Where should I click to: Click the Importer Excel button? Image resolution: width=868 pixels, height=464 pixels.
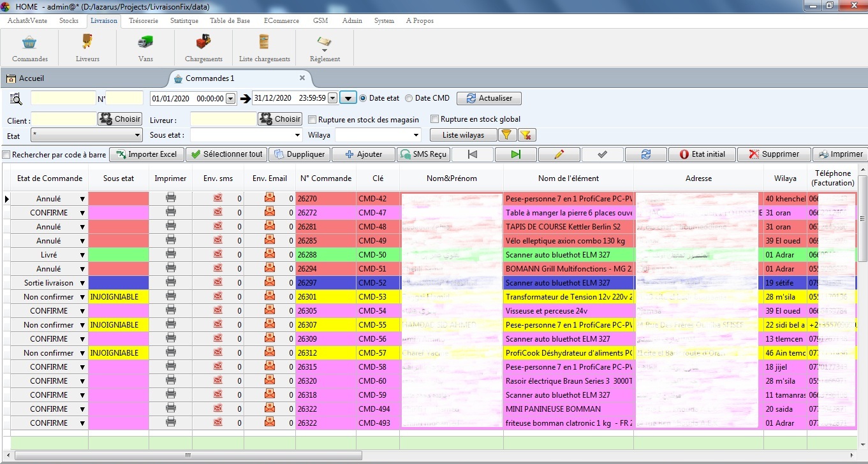tap(147, 154)
